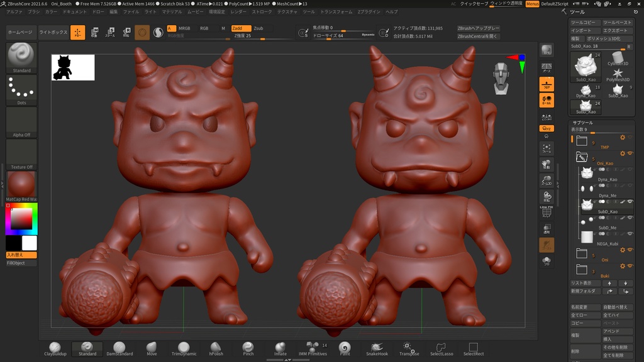This screenshot has height=362, width=644.
Task: Open the Standard brush picker thumbnail
Action: click(21, 58)
